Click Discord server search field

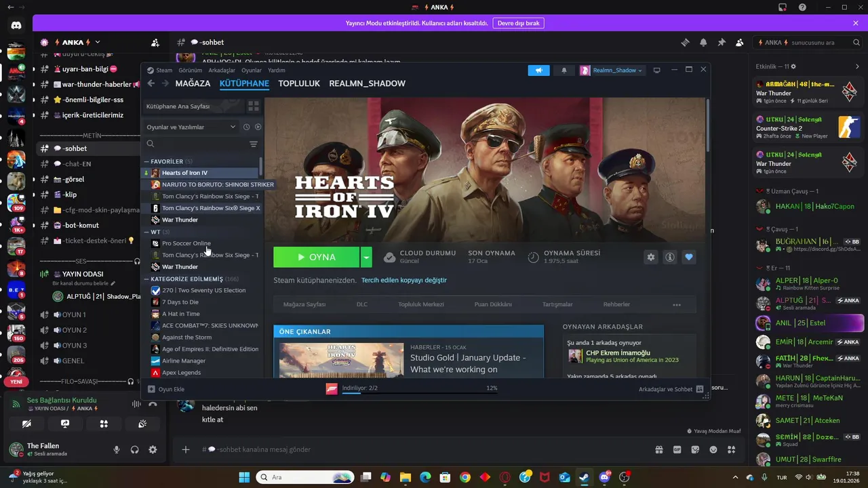(808, 42)
